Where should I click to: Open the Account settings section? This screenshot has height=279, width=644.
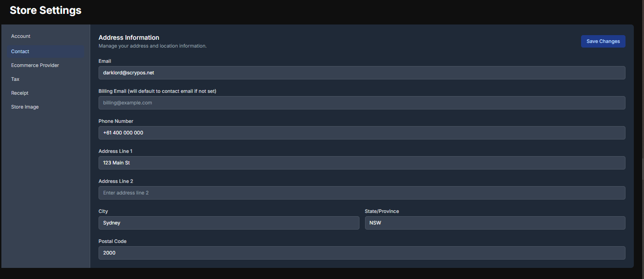pos(21,36)
